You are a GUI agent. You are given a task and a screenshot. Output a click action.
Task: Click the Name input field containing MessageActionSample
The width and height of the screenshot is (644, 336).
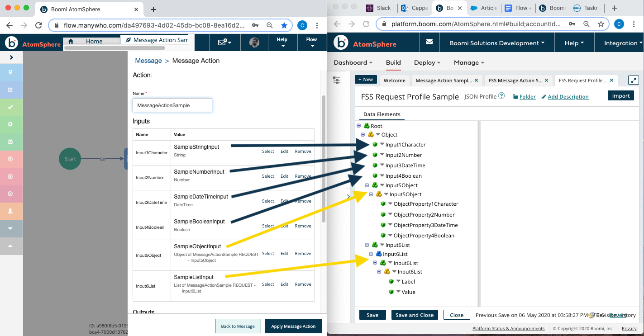[172, 105]
